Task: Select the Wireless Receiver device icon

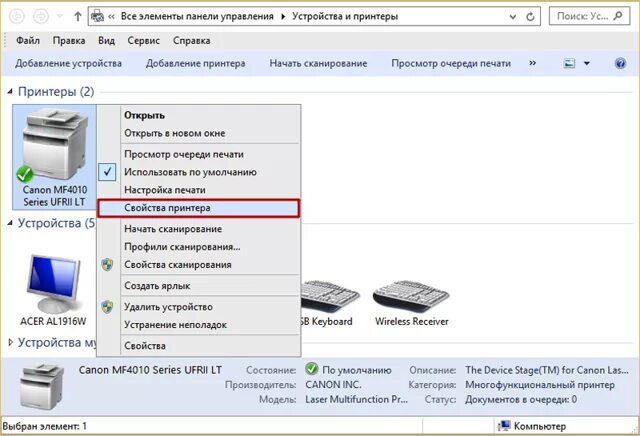Action: (x=411, y=303)
